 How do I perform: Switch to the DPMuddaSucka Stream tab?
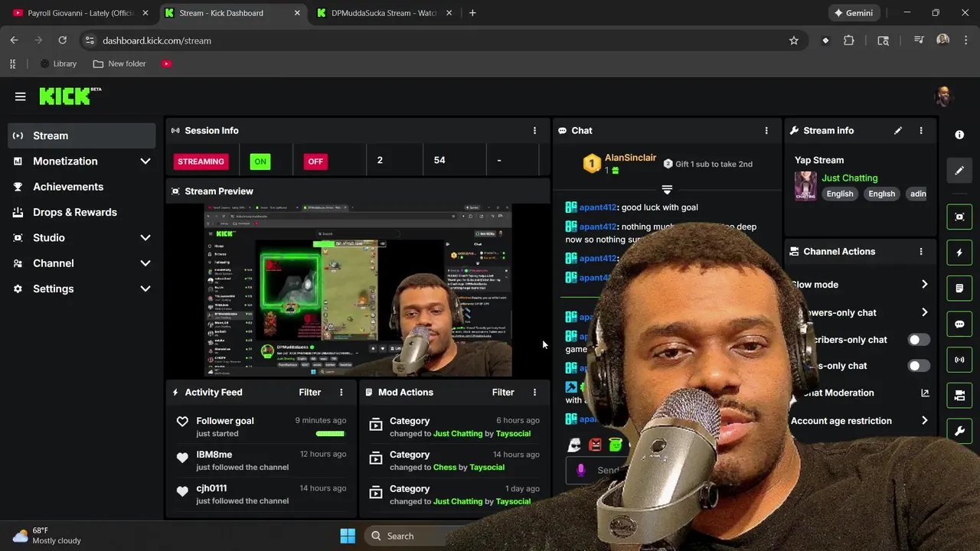384,13
